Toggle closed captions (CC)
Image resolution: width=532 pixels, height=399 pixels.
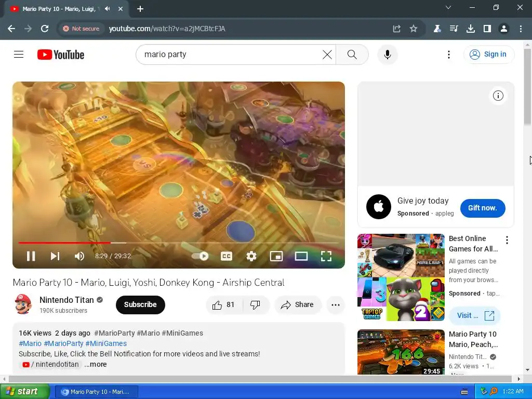(227, 256)
